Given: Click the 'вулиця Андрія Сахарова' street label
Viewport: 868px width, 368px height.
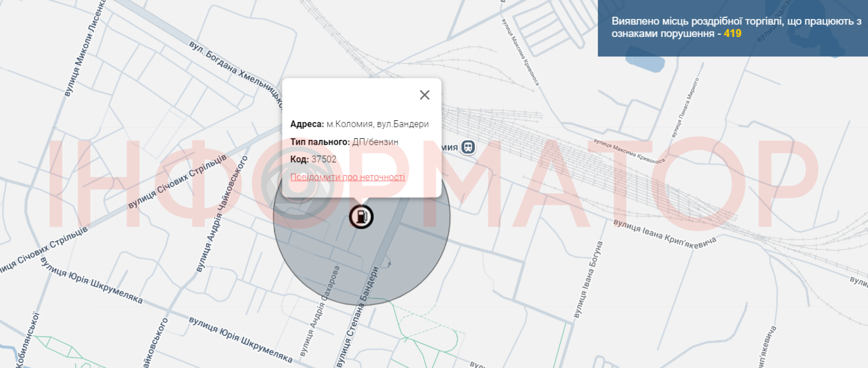Looking at the screenshot, I should (320, 312).
